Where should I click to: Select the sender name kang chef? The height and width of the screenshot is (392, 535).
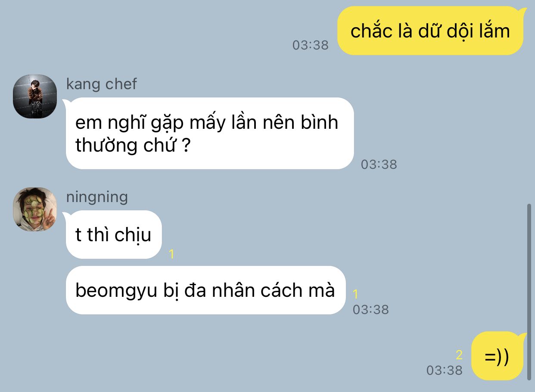(x=101, y=84)
